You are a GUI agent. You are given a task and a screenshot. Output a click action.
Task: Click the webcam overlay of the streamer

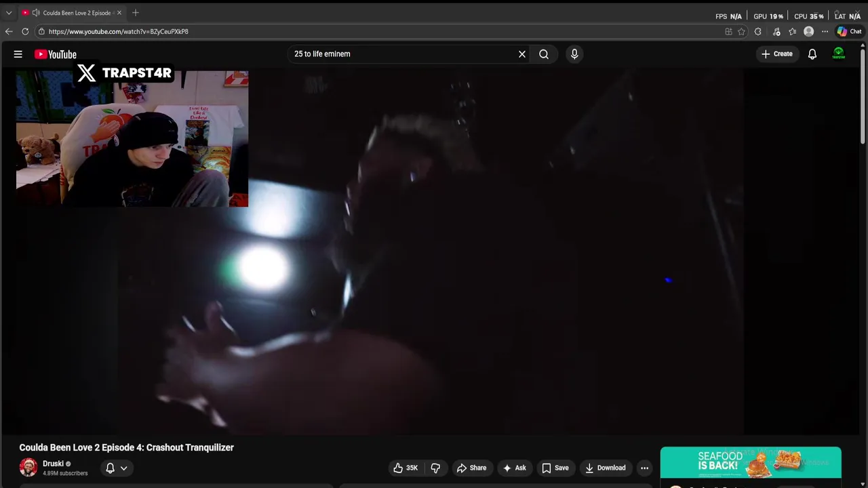(x=132, y=138)
